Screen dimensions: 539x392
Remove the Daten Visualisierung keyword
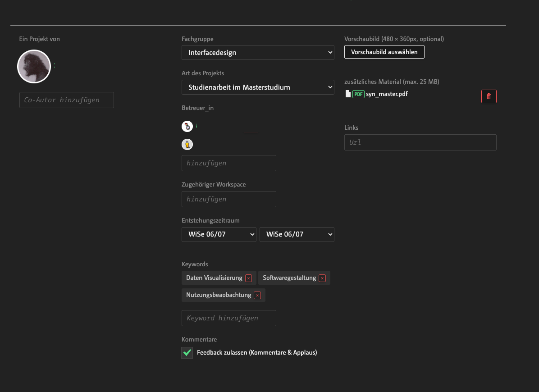click(248, 278)
